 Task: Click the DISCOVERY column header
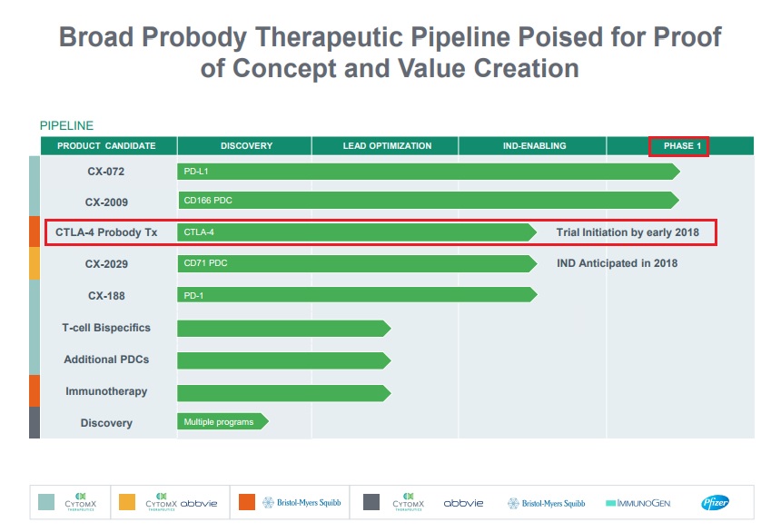click(x=246, y=146)
